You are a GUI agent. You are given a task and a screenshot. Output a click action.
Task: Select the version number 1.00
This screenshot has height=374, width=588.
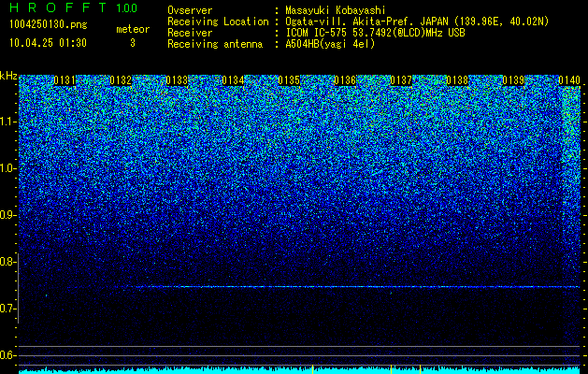[126, 8]
